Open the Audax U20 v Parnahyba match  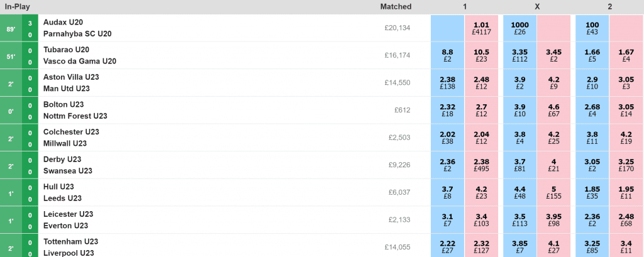coord(77,28)
